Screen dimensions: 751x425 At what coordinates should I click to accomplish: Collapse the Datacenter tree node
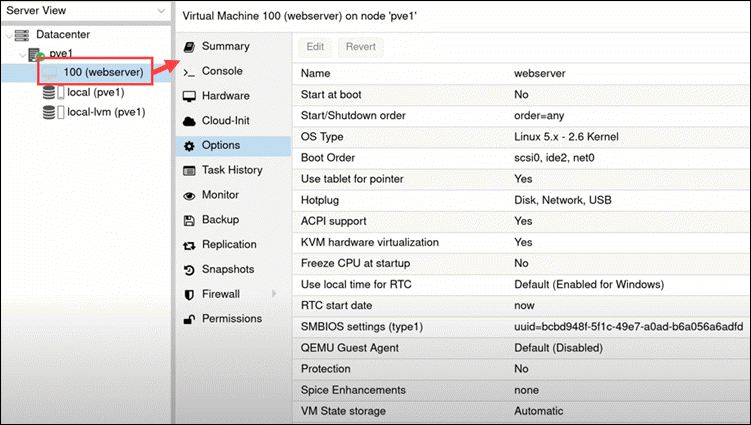(9, 35)
